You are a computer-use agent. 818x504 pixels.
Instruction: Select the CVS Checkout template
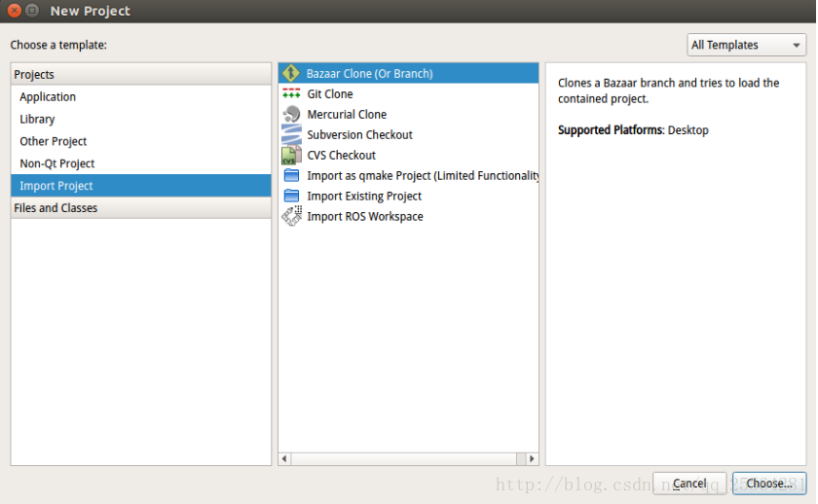point(408,156)
